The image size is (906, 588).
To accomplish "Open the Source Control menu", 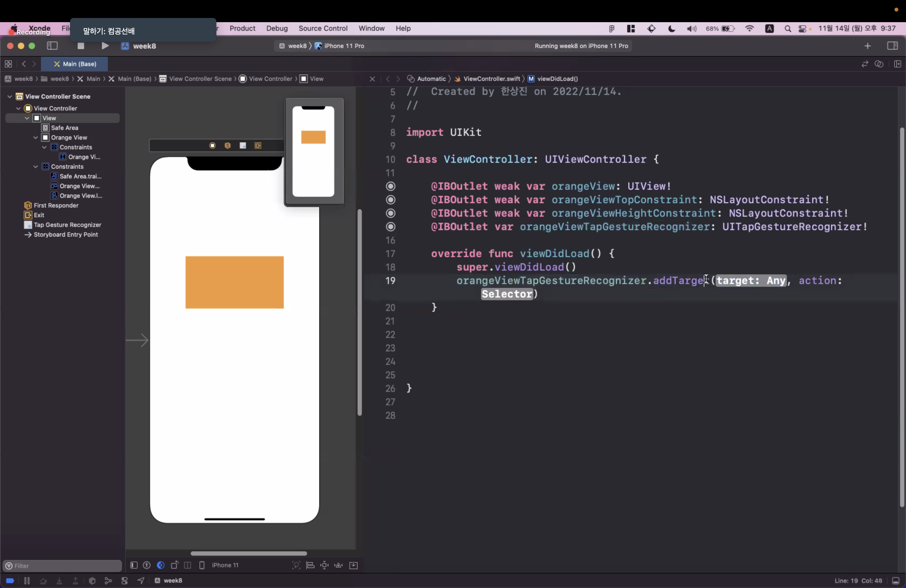I will [323, 28].
